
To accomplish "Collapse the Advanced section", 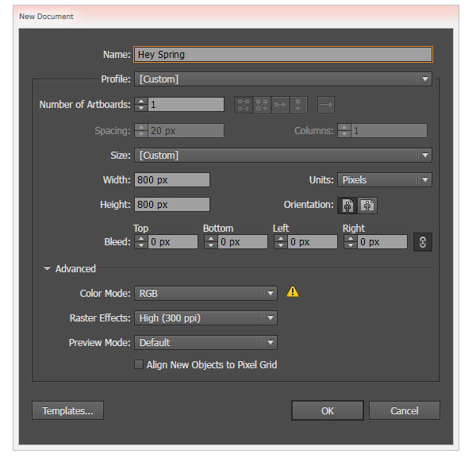I will [48, 269].
